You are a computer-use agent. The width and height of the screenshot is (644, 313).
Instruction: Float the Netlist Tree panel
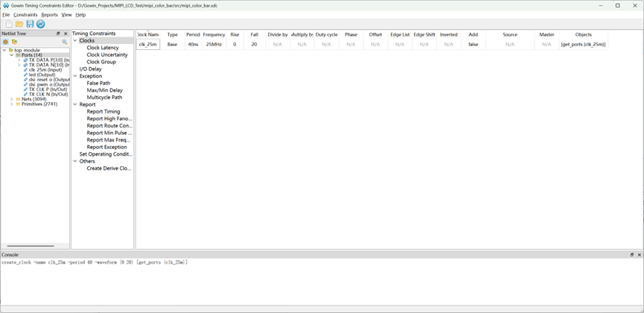point(58,34)
